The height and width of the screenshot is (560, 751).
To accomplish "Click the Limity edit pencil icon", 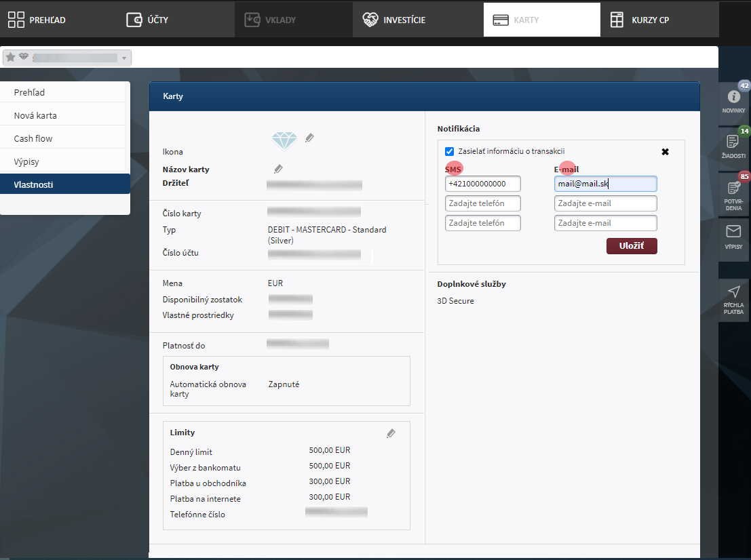I will click(x=391, y=433).
